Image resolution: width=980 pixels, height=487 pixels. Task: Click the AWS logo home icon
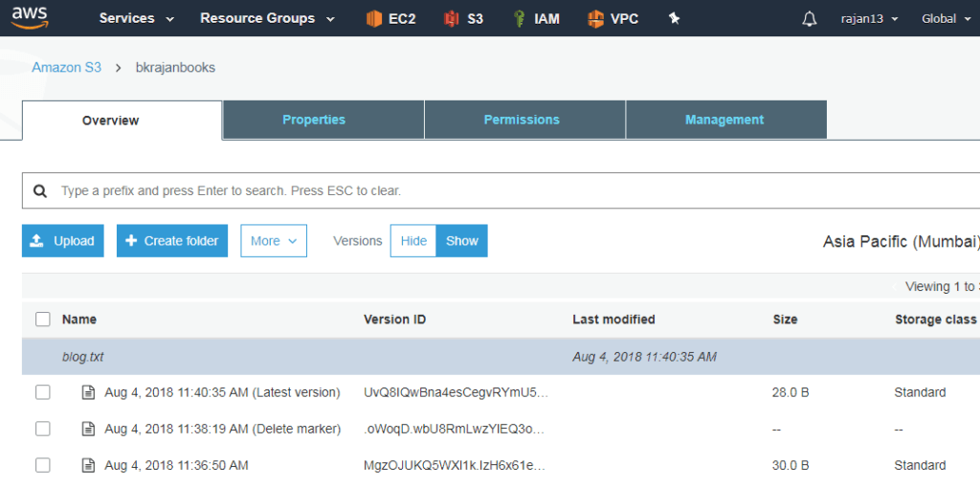pyautogui.click(x=31, y=18)
